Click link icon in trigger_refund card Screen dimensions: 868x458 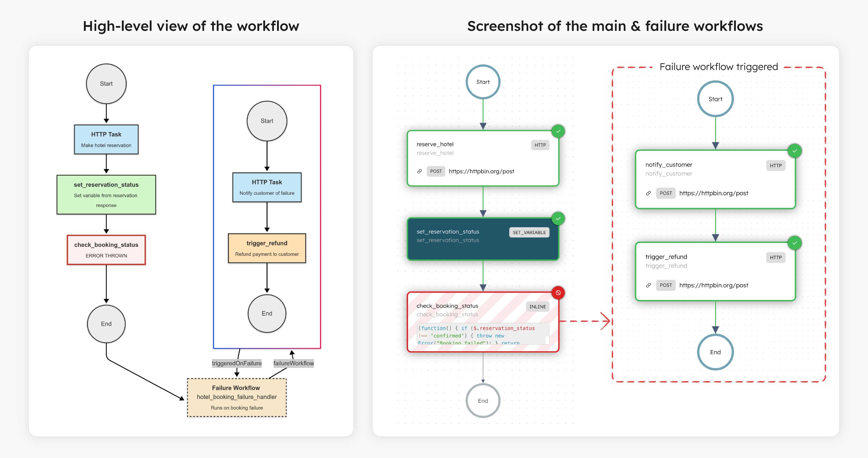pos(648,285)
